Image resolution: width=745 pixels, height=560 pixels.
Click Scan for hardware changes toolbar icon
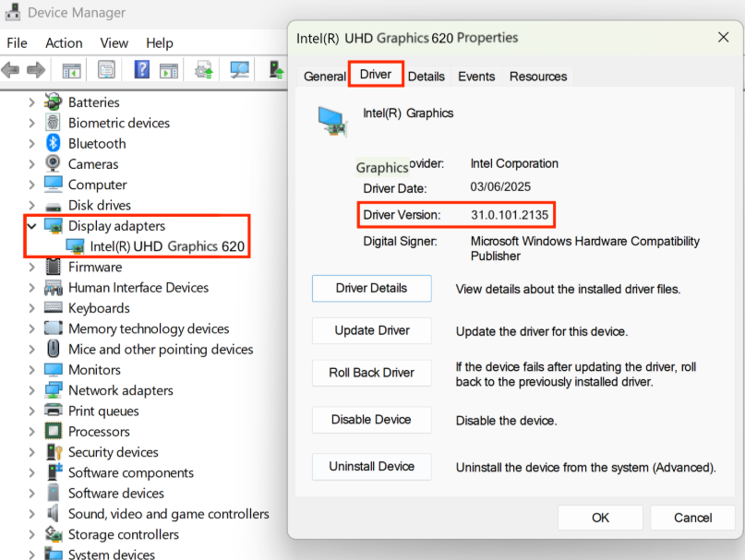click(x=240, y=70)
